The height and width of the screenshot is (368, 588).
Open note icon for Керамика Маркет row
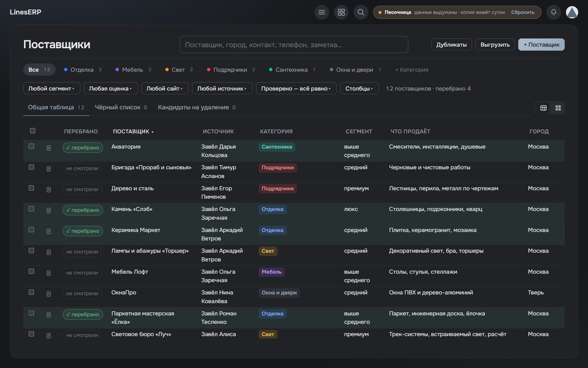(49, 231)
